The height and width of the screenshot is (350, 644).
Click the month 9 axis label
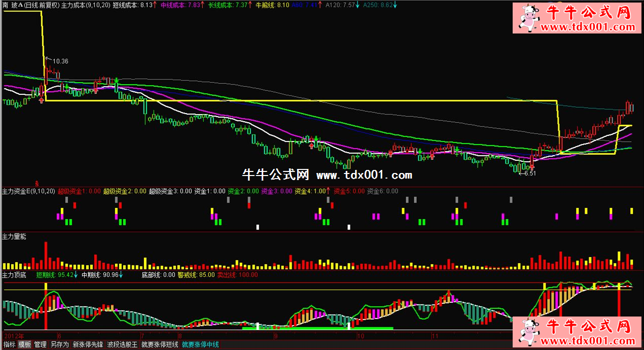pos(275,336)
